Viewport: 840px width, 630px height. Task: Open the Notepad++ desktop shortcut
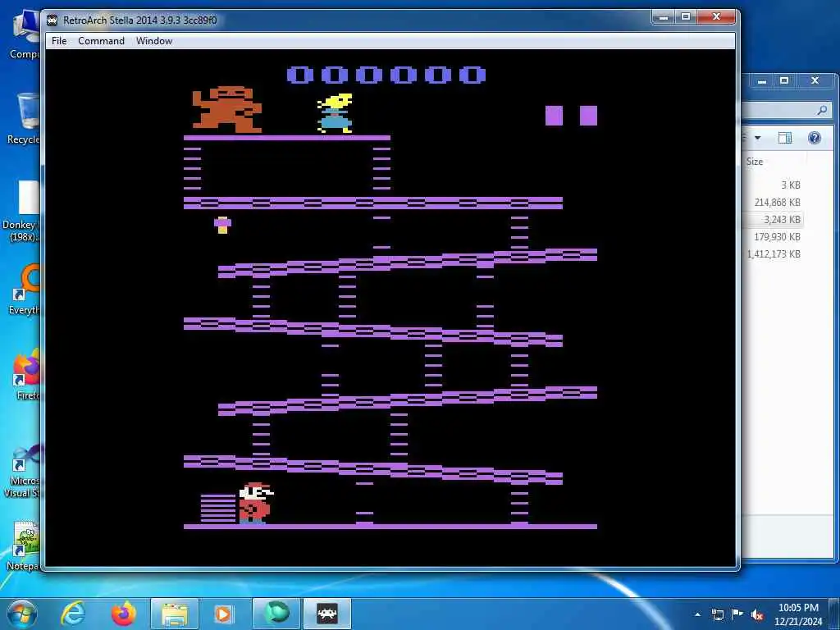(24, 546)
